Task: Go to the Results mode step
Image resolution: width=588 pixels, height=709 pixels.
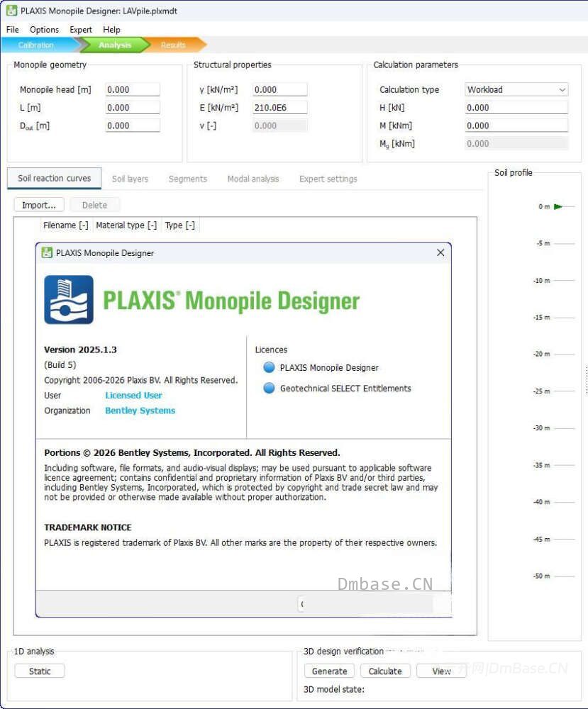Action: tap(173, 45)
